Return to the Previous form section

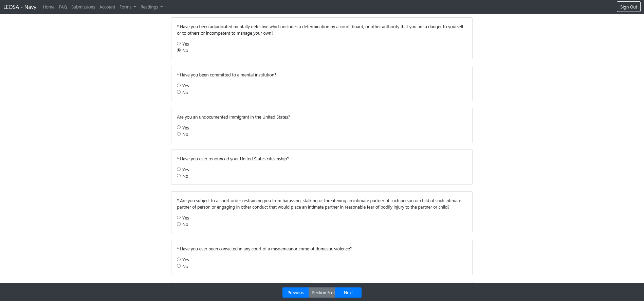point(295,293)
